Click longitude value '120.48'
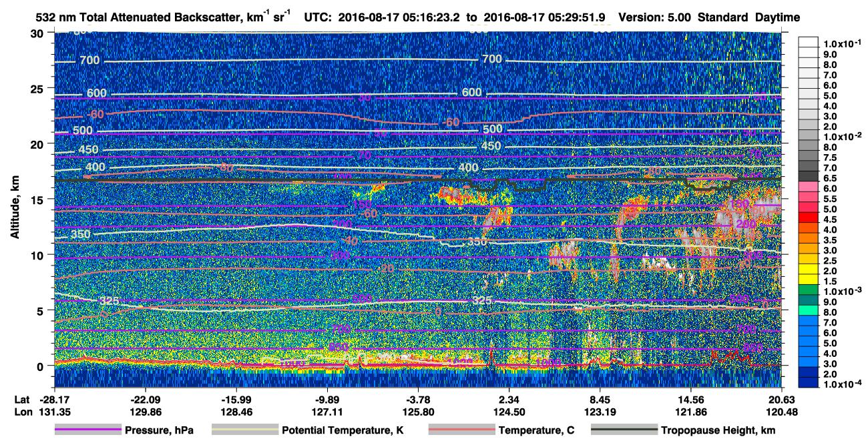Image resolution: width=868 pixels, height=445 pixels. tap(782, 412)
